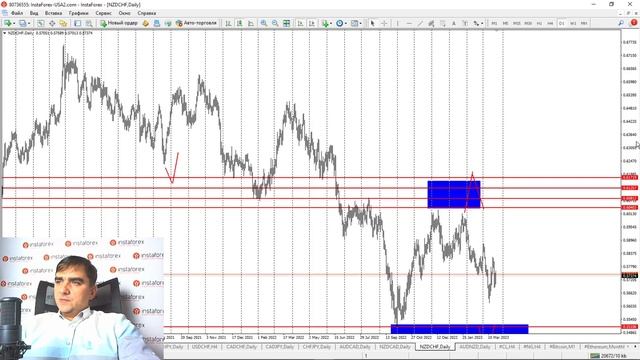Switch to bar chart mode
This screenshot has height=360, width=640.
[x=229, y=23]
